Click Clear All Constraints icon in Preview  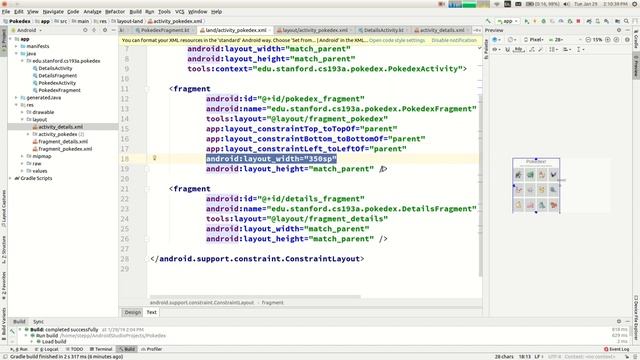(x=531, y=49)
